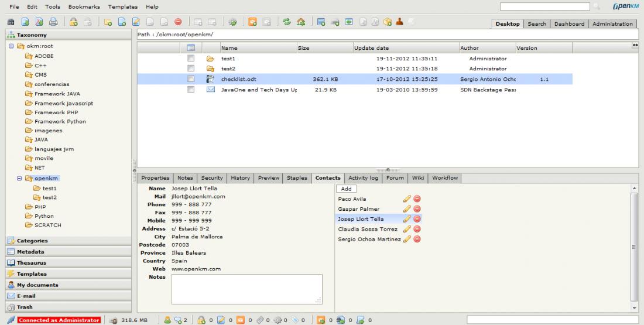Expand the Thesaurus stack panel
Screen dimensions: 644x325
[68, 263]
